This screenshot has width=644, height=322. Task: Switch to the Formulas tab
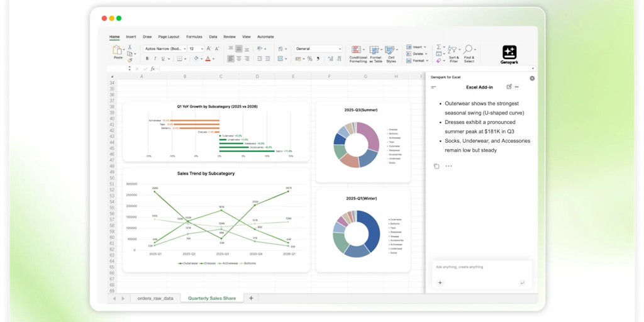pyautogui.click(x=194, y=36)
